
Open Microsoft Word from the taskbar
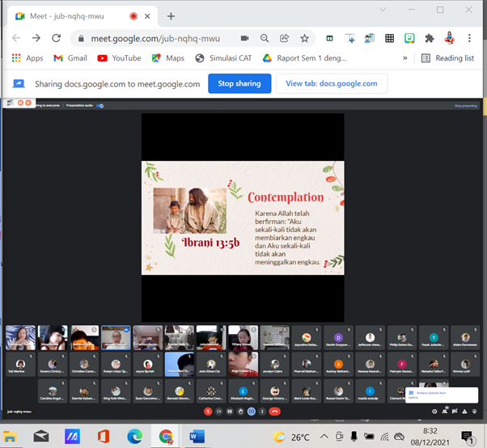coord(197,437)
